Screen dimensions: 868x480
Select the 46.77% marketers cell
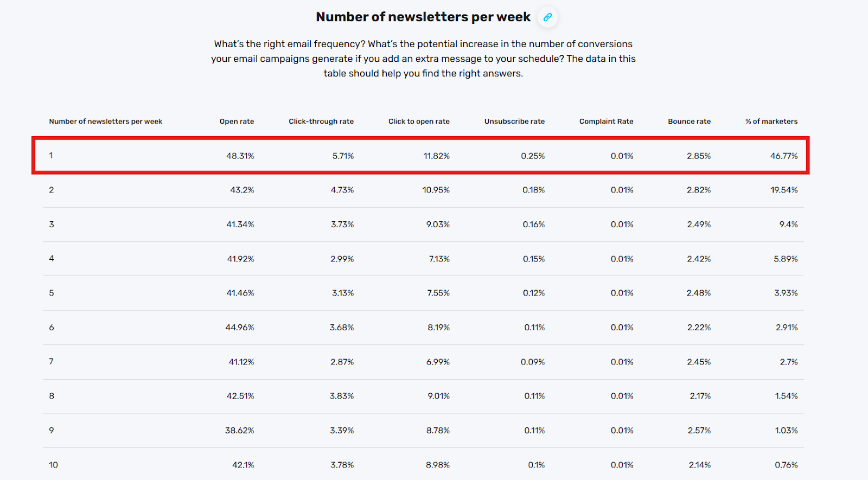[784, 156]
